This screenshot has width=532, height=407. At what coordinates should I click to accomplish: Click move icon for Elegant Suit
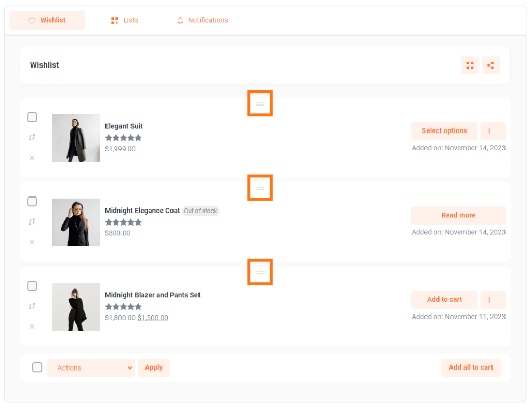[32, 137]
